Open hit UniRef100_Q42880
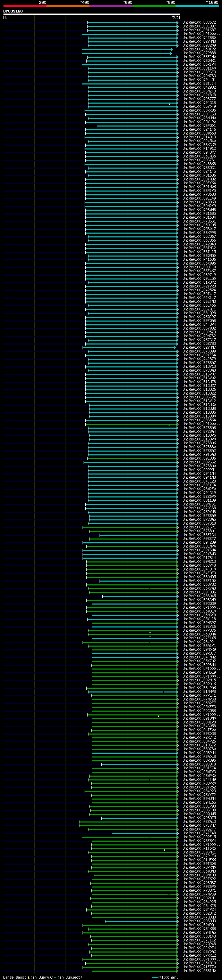This screenshot has height=980, width=222. [x=199, y=38]
